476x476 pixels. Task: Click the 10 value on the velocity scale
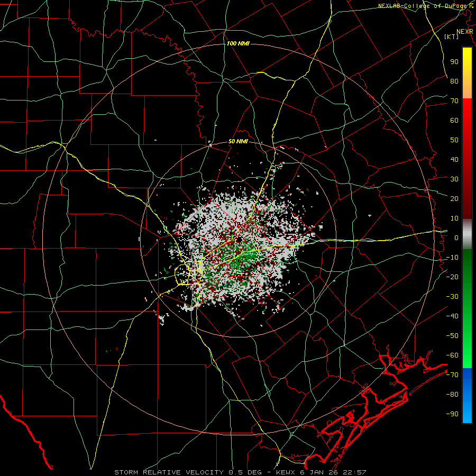(454, 218)
